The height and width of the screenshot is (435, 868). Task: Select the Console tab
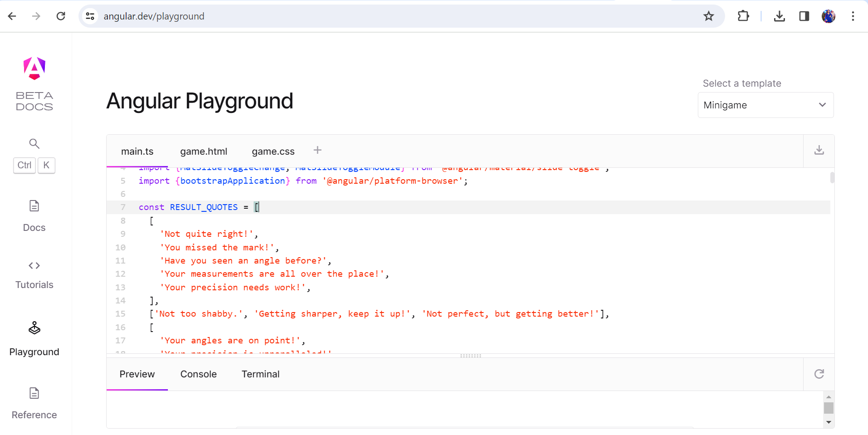click(x=199, y=374)
